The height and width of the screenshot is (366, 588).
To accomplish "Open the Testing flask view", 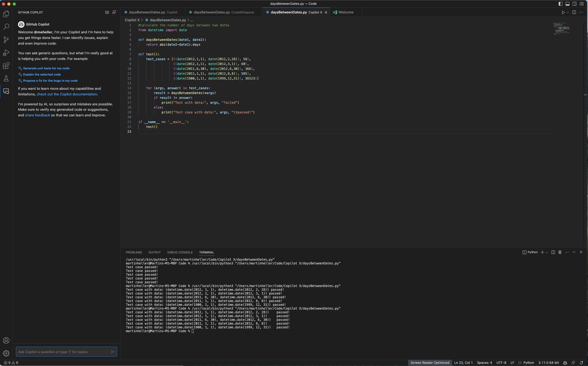I will click(6, 78).
